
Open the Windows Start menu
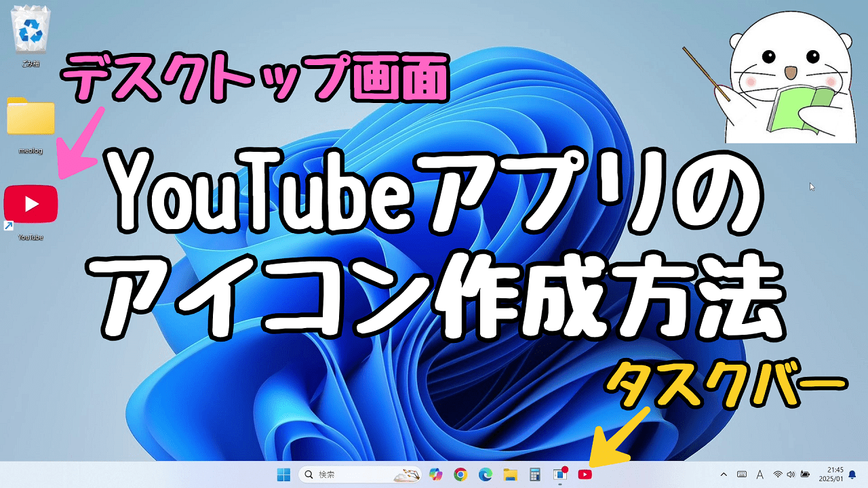pos(283,474)
